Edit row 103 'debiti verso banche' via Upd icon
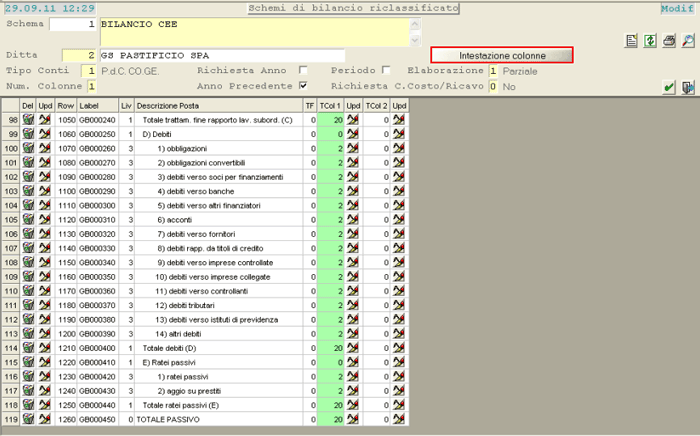 (x=45, y=190)
